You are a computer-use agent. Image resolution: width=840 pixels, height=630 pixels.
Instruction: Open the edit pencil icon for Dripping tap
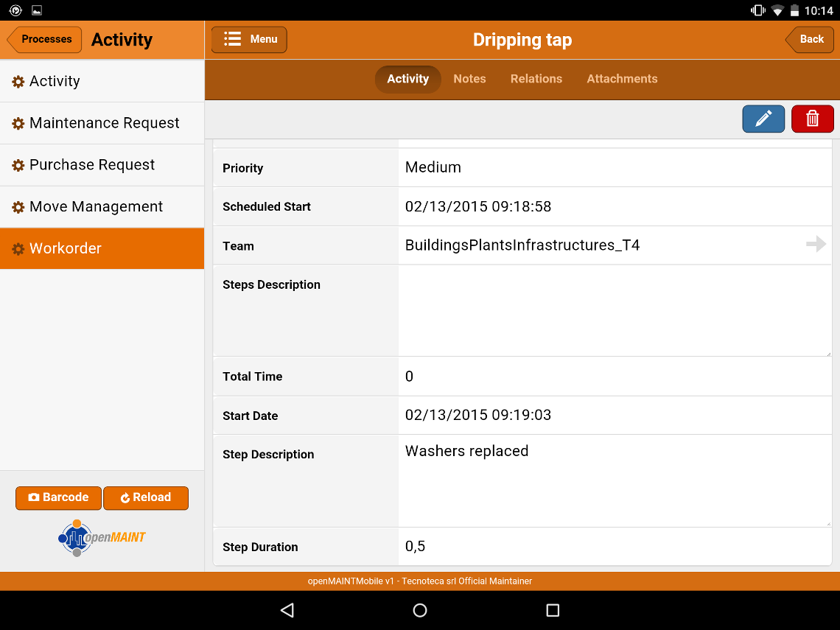pos(763,119)
